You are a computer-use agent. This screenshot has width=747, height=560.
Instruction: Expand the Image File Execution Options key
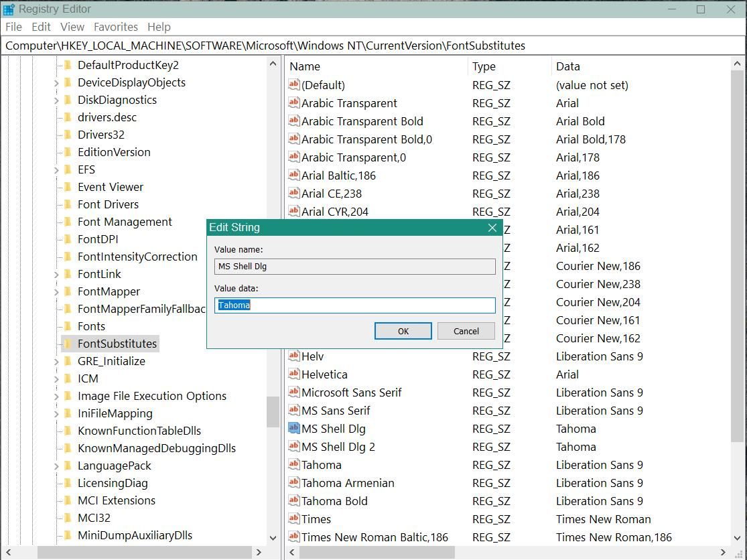tap(56, 397)
